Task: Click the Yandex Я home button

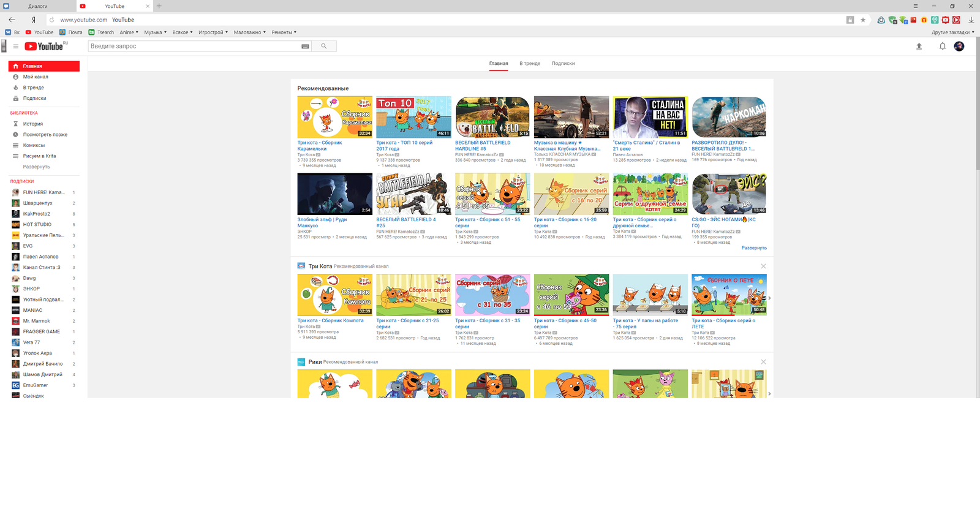Action: [34, 20]
